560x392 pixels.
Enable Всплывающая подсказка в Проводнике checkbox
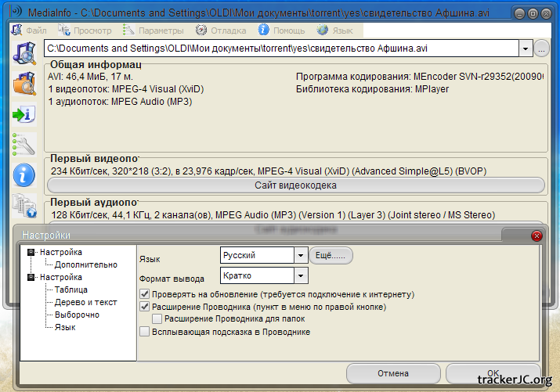[144, 332]
